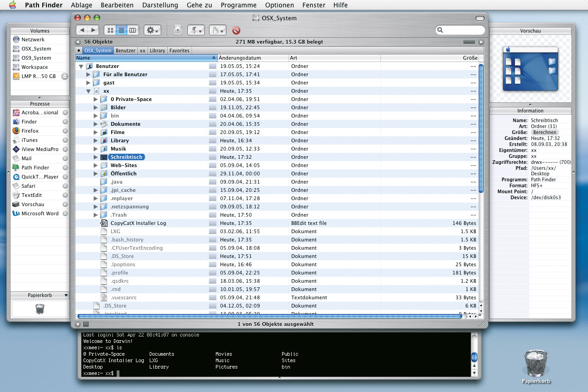The height and width of the screenshot is (392, 588).
Task: Click the round button in bottom status bar
Action: (78, 324)
